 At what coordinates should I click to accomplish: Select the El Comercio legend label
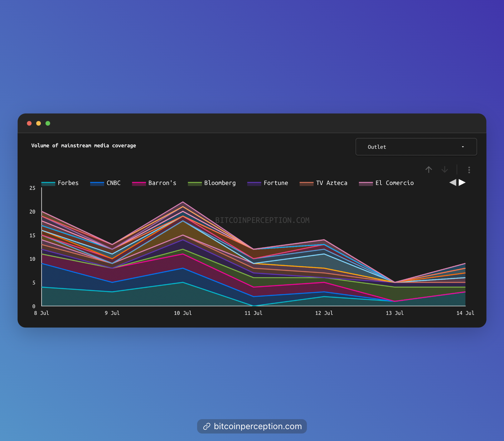click(394, 183)
